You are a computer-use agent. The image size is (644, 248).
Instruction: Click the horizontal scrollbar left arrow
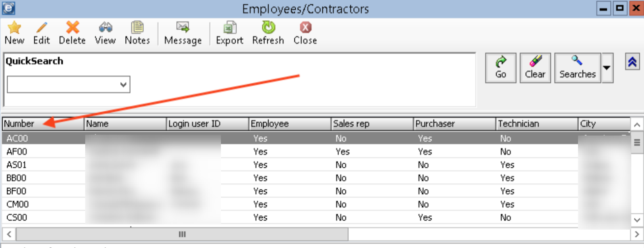coord(9,234)
